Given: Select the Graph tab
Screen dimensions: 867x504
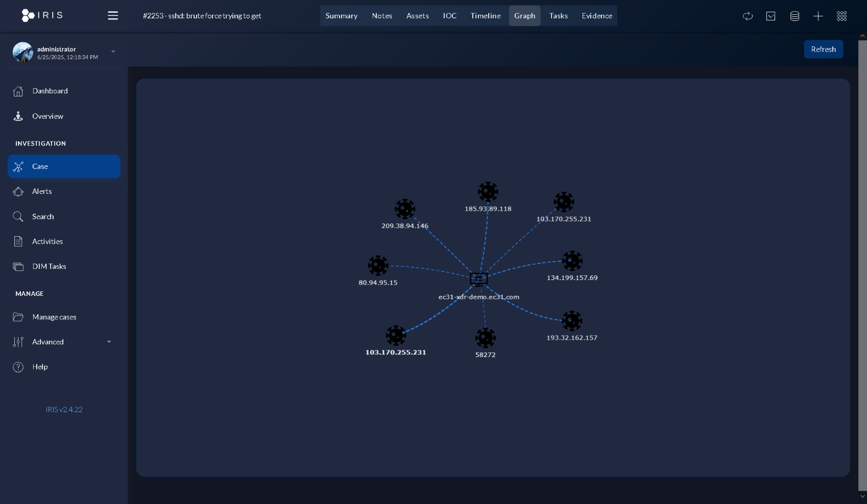Looking at the screenshot, I should click(x=525, y=16).
